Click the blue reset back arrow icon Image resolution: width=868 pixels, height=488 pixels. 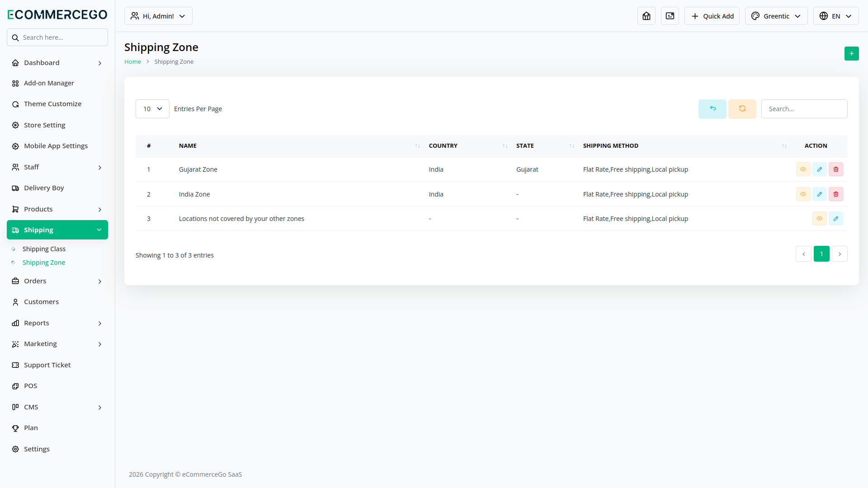point(712,109)
